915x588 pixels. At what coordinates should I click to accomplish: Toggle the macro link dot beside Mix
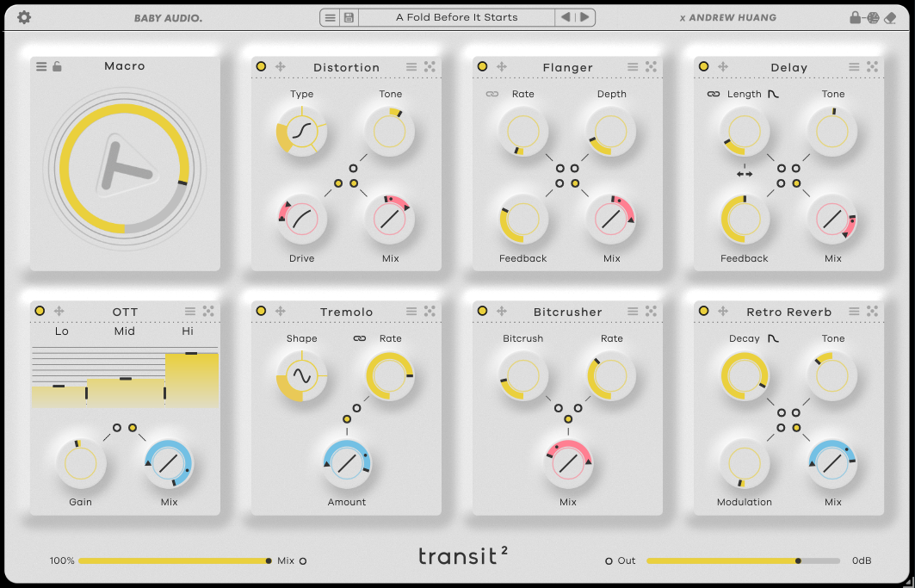[x=303, y=561]
